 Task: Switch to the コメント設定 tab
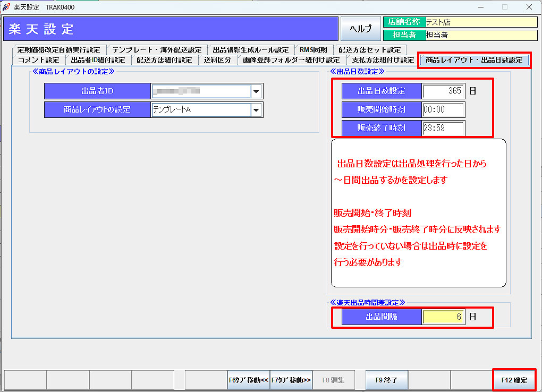click(39, 60)
